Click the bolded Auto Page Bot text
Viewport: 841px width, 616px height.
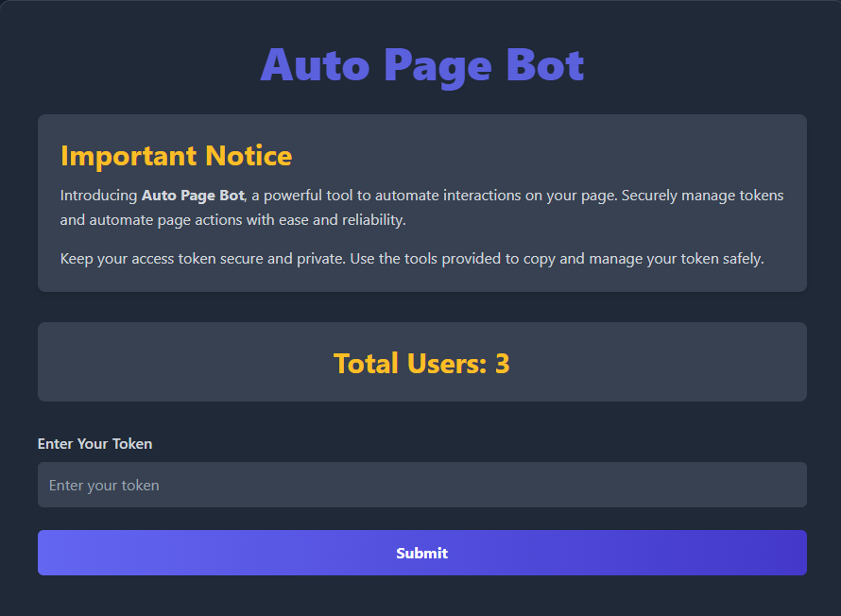point(192,195)
